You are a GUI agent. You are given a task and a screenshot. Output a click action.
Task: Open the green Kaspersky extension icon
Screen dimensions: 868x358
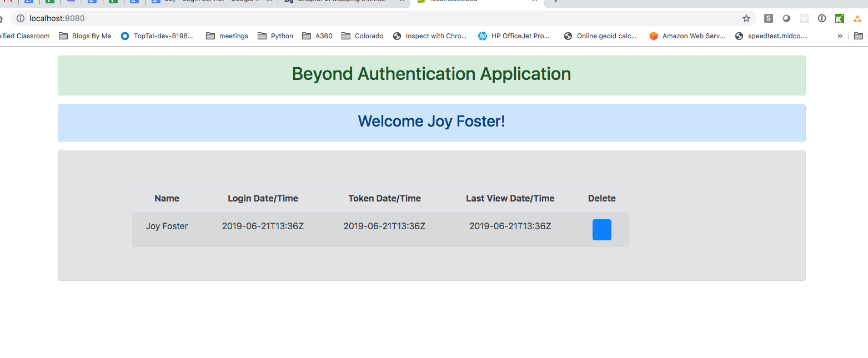839,18
